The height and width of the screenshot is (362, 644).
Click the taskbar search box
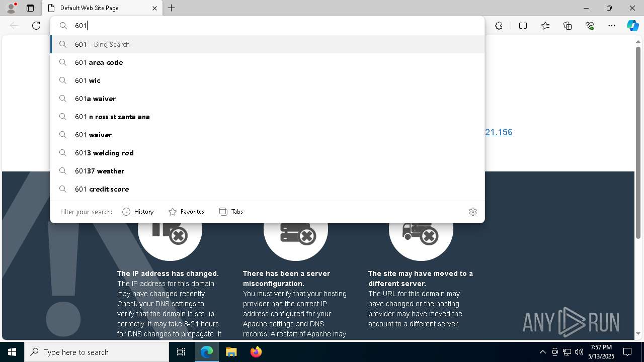pyautogui.click(x=97, y=352)
